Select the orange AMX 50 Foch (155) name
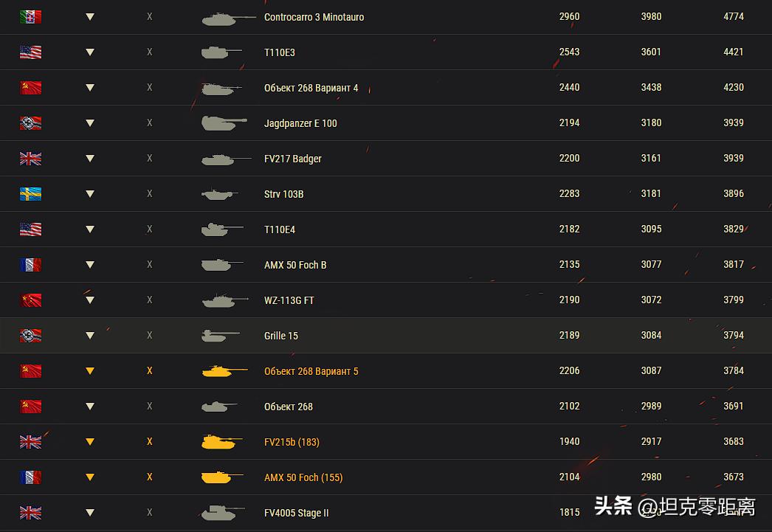The image size is (772, 532). tap(303, 477)
